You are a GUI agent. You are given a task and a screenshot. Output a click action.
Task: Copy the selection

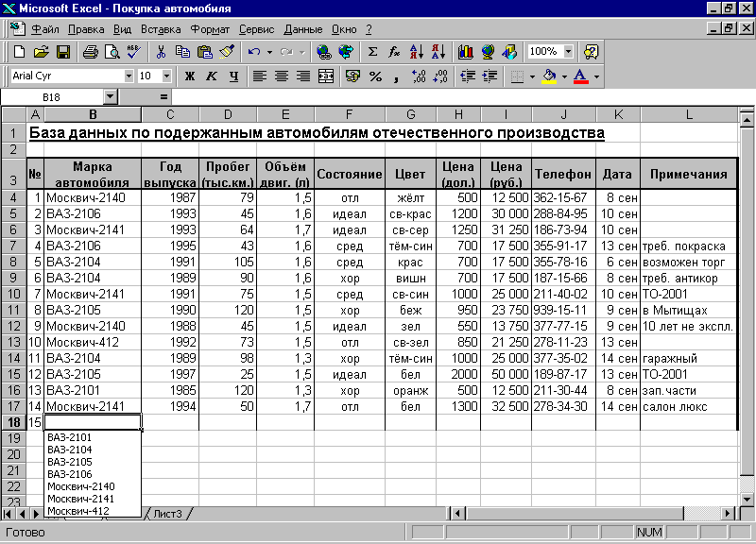point(182,52)
